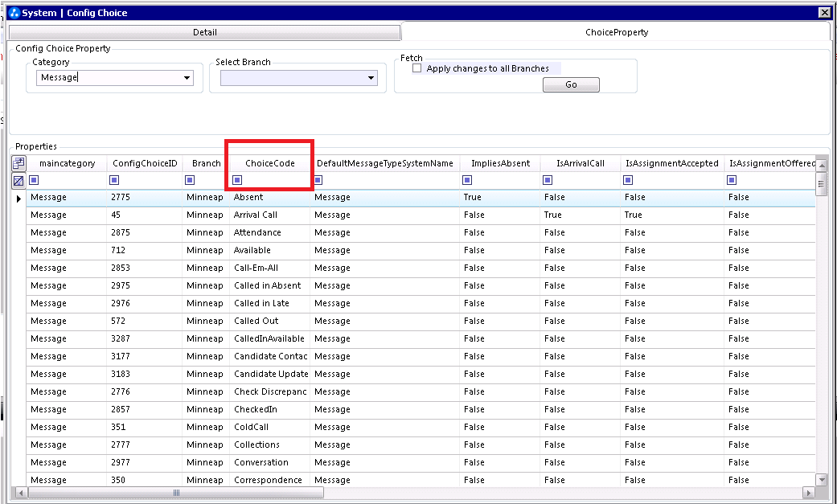Click the vertical scrollbar's up arrow
Viewport: 837px width, 504px height.
(x=822, y=166)
